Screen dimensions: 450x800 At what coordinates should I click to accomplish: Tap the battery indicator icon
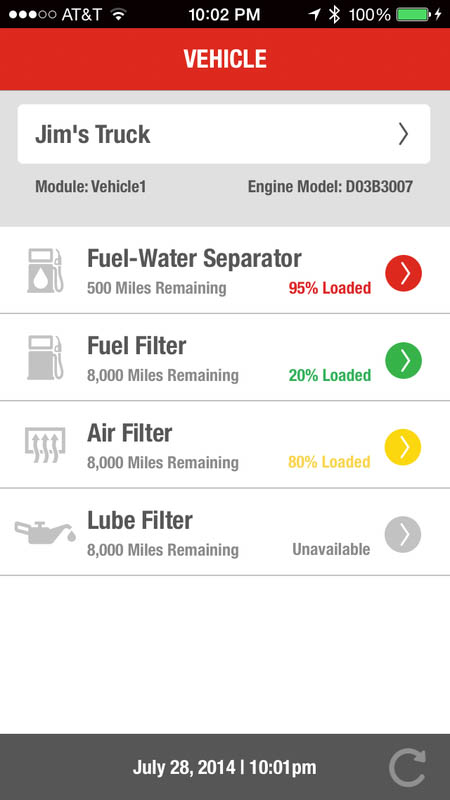[x=414, y=14]
